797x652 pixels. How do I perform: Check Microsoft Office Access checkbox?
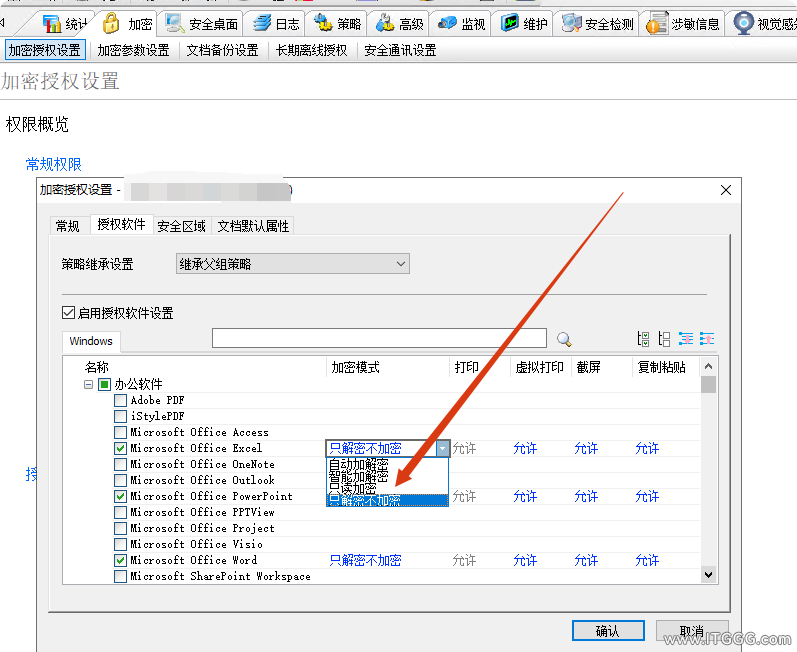pyautogui.click(x=120, y=432)
